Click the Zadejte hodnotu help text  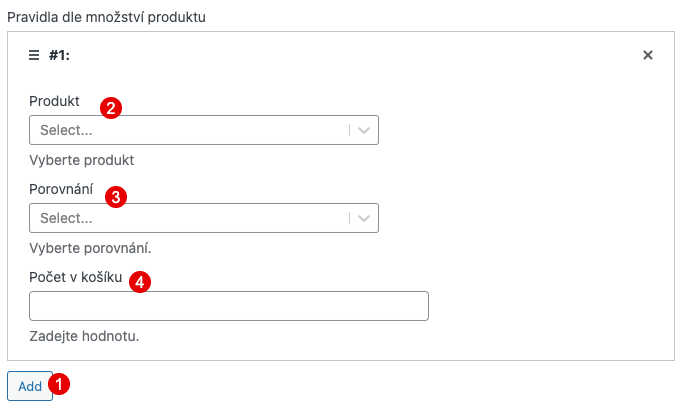(x=84, y=336)
